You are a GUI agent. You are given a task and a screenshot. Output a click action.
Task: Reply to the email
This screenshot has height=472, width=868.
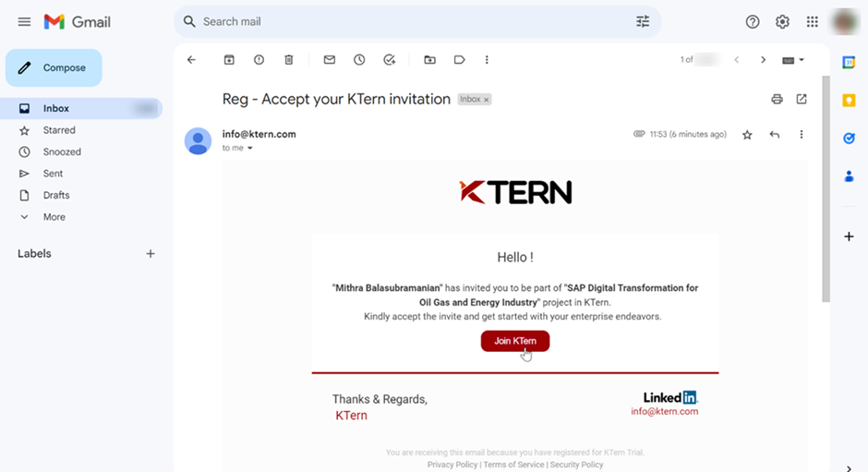[x=775, y=135]
